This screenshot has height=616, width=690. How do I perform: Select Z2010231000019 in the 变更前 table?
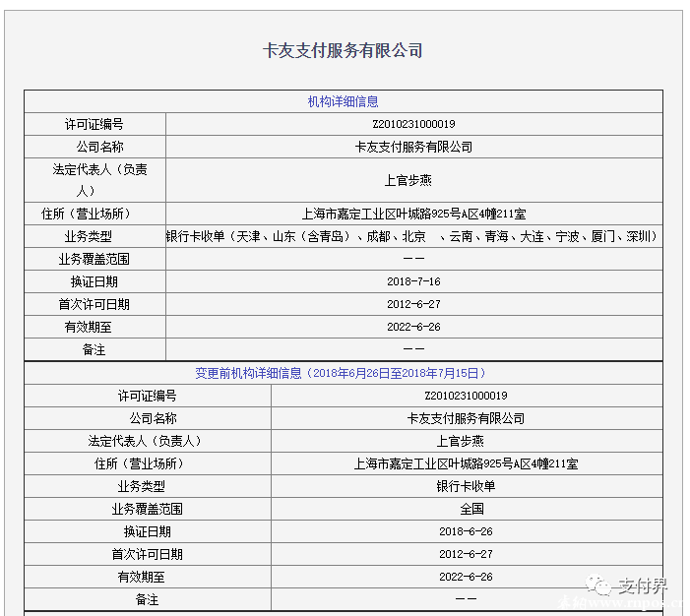pyautogui.click(x=466, y=396)
